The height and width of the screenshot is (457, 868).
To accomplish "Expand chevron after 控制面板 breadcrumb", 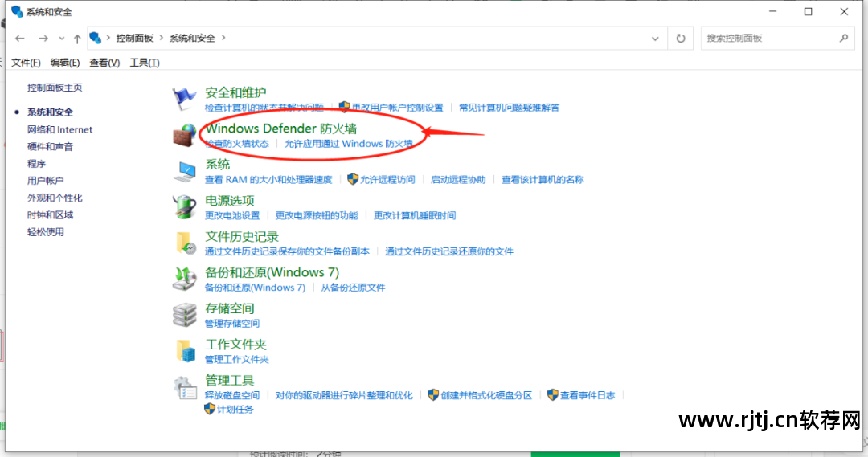I will coord(161,38).
